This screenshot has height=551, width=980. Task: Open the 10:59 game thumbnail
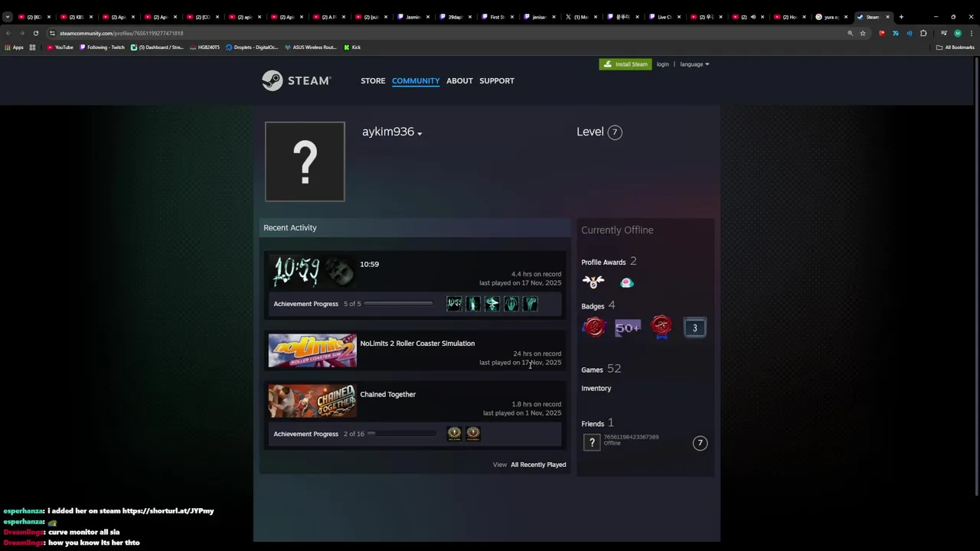[x=312, y=271]
